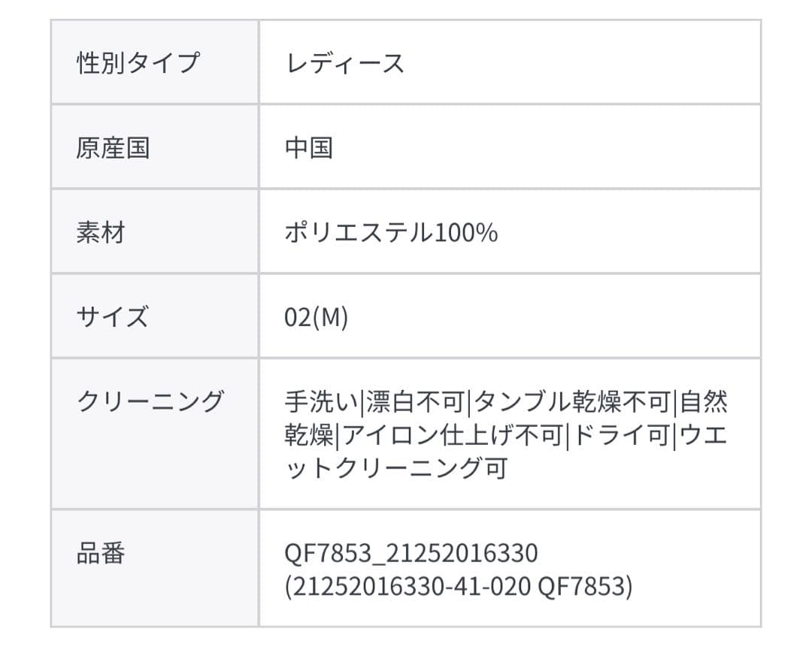Click the 中国 country value

(x=309, y=147)
